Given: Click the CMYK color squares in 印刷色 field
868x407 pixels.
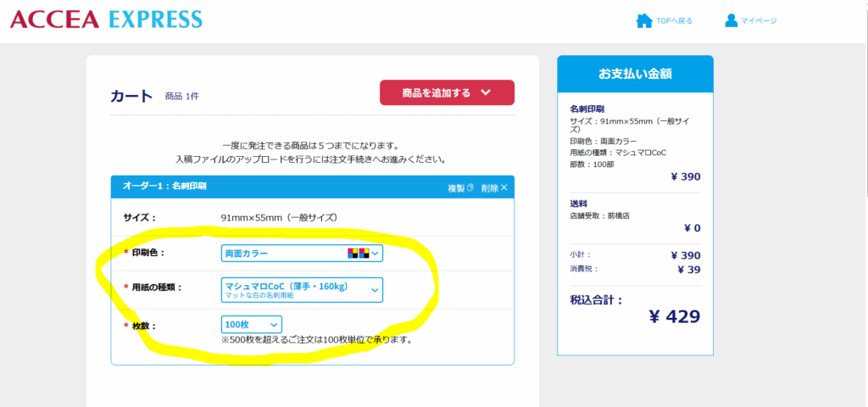Looking at the screenshot, I should [x=359, y=253].
